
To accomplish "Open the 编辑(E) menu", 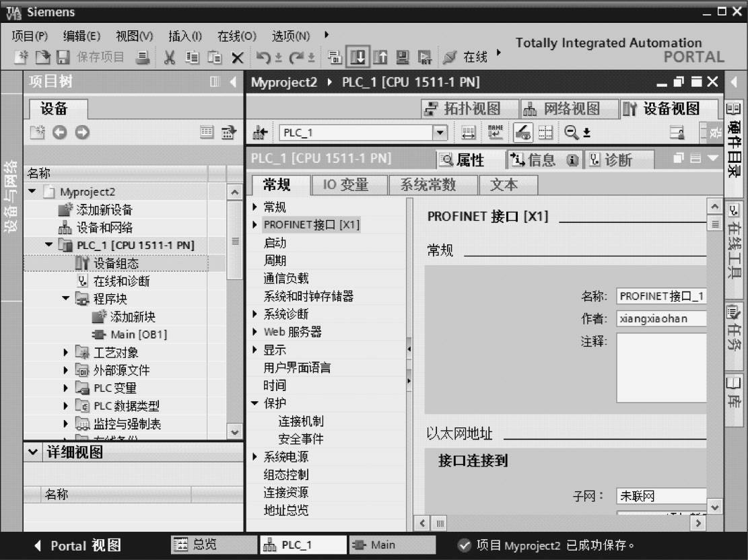I will coord(81,36).
